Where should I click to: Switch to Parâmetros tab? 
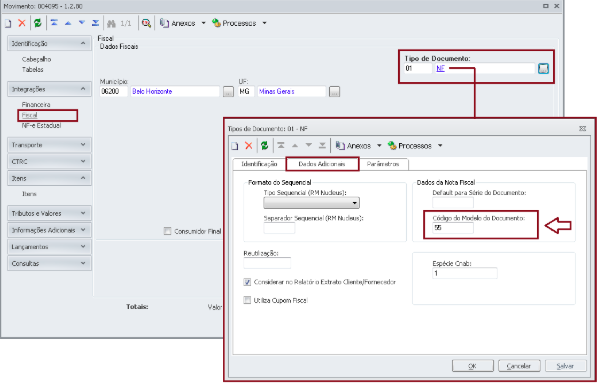click(383, 164)
